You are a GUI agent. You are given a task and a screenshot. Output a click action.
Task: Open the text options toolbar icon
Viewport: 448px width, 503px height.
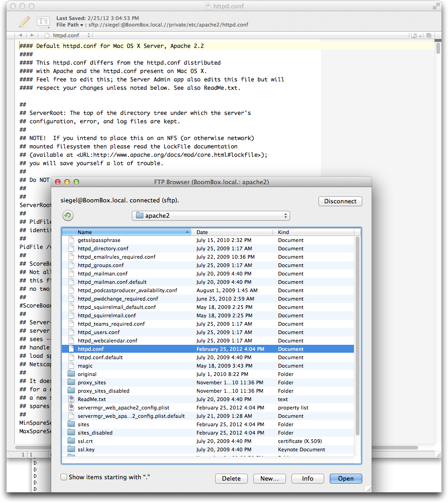[43, 21]
